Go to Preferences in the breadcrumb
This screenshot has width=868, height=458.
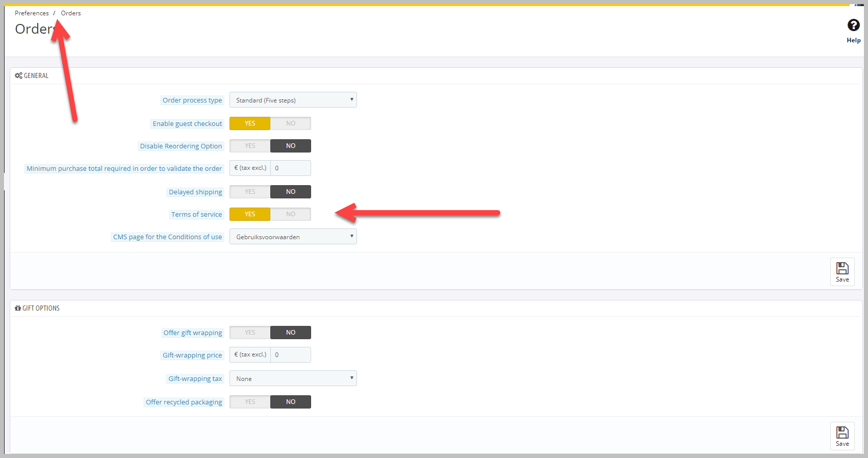point(32,13)
